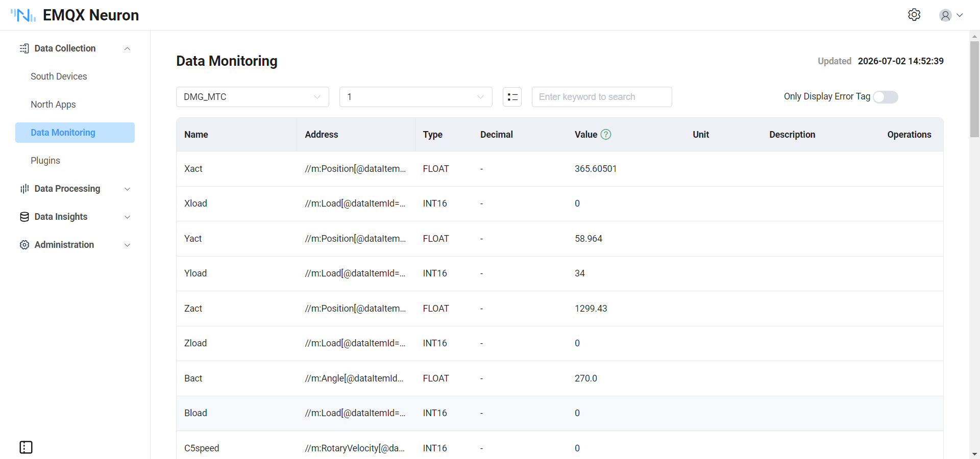The image size is (980, 459).
Task: Click the Value help question icon
Action: pos(606,134)
